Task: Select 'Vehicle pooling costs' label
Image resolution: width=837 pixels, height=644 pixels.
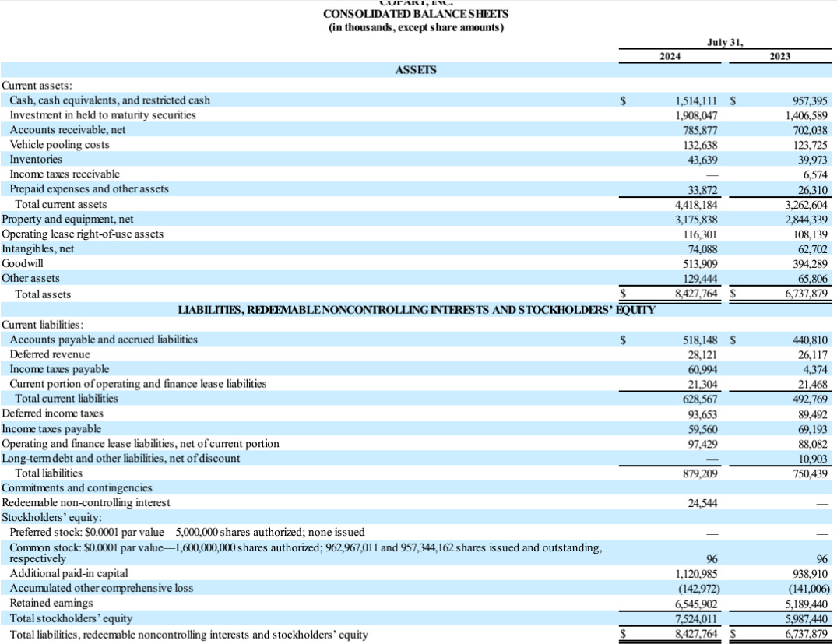Action: point(59,145)
